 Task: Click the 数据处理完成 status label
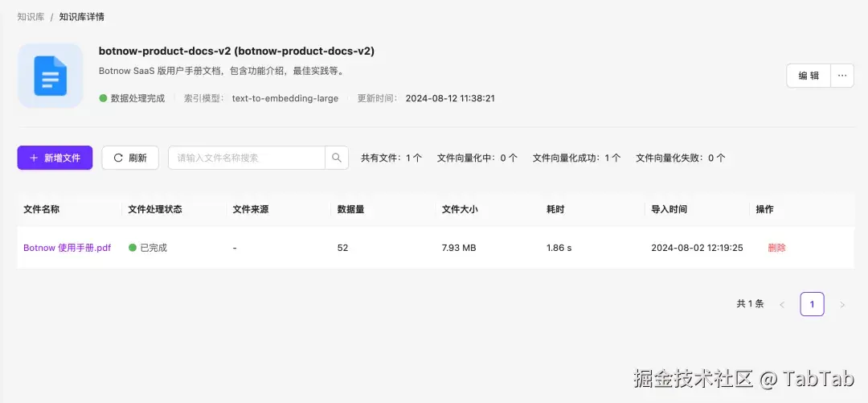pyautogui.click(x=133, y=98)
